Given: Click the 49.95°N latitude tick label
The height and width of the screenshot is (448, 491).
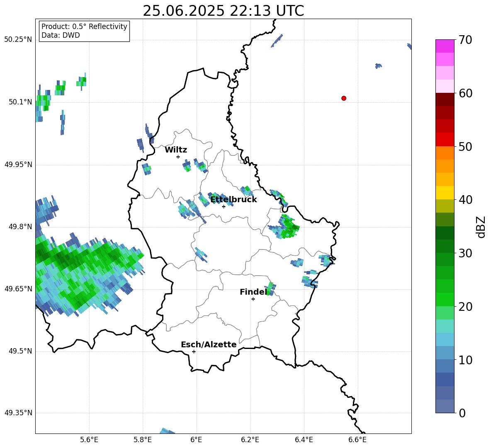Looking at the screenshot, I should pos(18,165).
